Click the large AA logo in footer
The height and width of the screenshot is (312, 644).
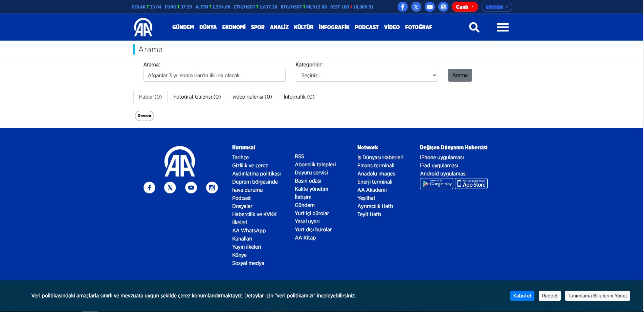[x=180, y=161]
